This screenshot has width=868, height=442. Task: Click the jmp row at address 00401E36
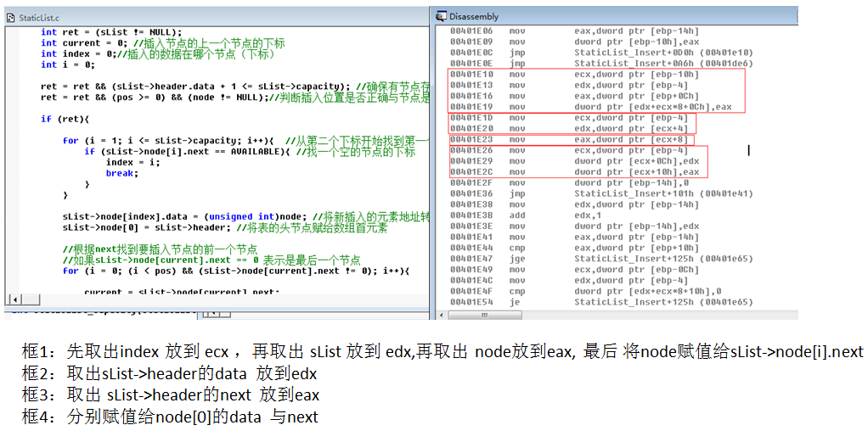601,193
